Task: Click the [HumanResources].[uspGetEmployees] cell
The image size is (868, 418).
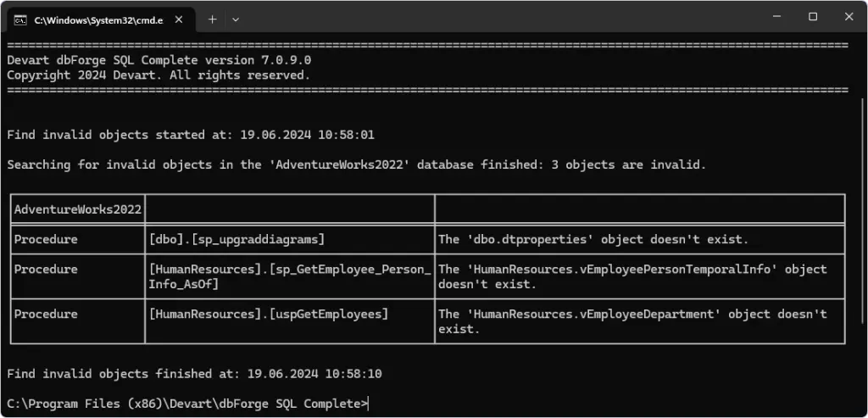Action: [268, 314]
